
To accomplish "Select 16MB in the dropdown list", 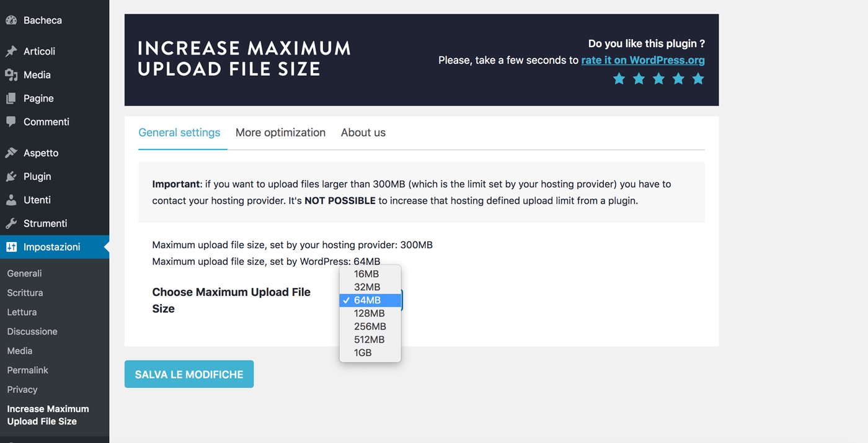I will pyautogui.click(x=370, y=274).
